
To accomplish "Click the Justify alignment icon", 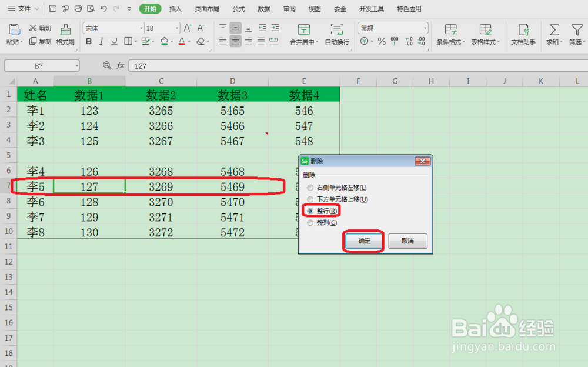I will [x=261, y=41].
